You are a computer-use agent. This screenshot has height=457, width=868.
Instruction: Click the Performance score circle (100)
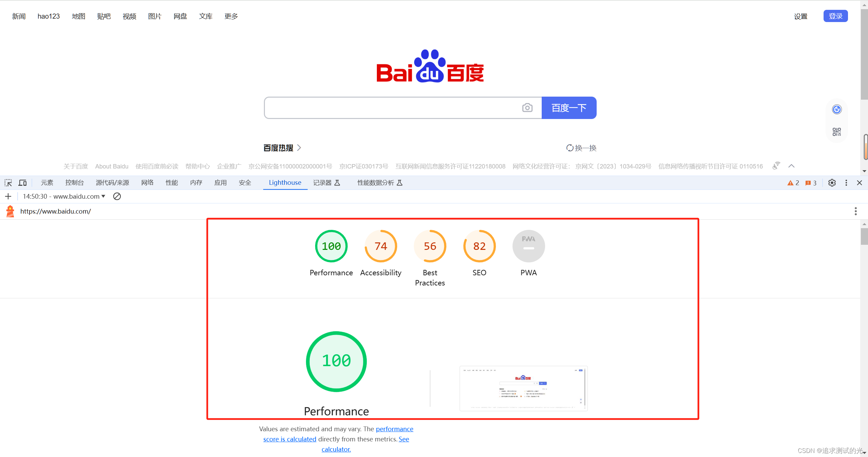(331, 246)
